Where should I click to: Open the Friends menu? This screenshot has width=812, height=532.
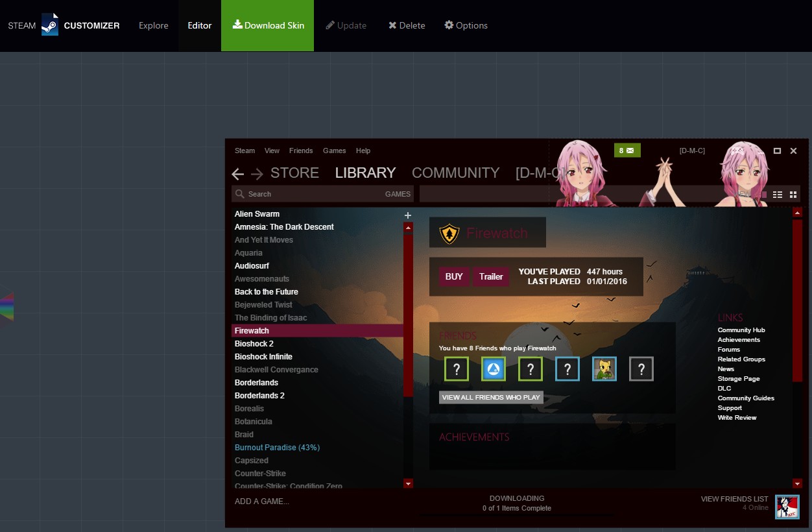click(301, 151)
